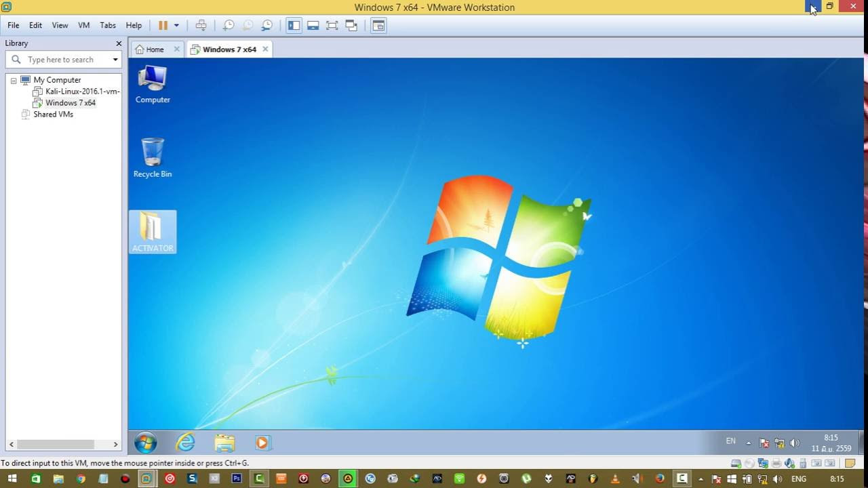
Task: Toggle the thumbnail bar toolbar button
Action: point(313,25)
